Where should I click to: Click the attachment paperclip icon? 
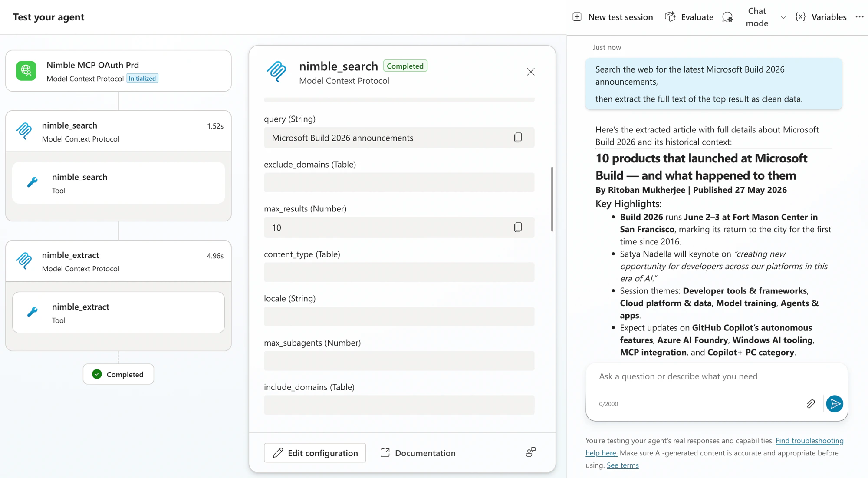tap(811, 404)
